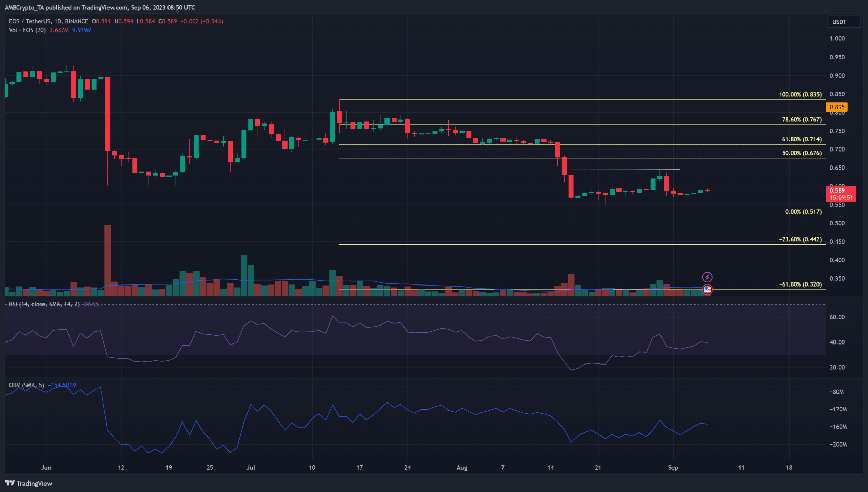The image size is (868, 492).
Task: Click the -160M OBV axis value
Action: point(838,427)
